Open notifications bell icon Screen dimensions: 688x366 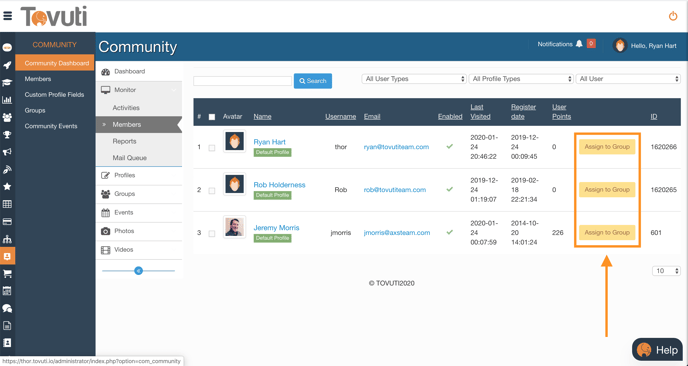pyautogui.click(x=579, y=44)
